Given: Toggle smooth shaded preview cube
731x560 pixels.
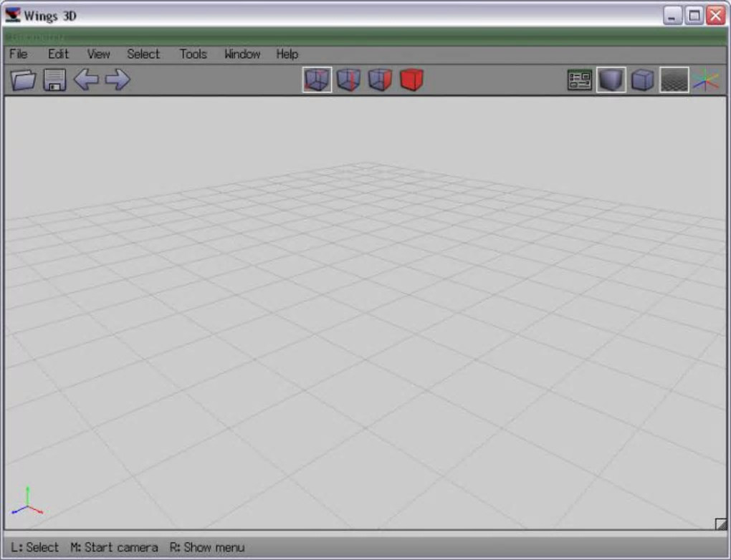Looking at the screenshot, I should pos(611,79).
